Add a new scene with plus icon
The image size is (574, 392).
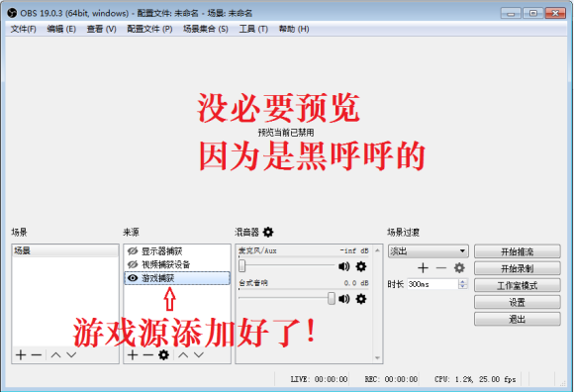[21, 354]
